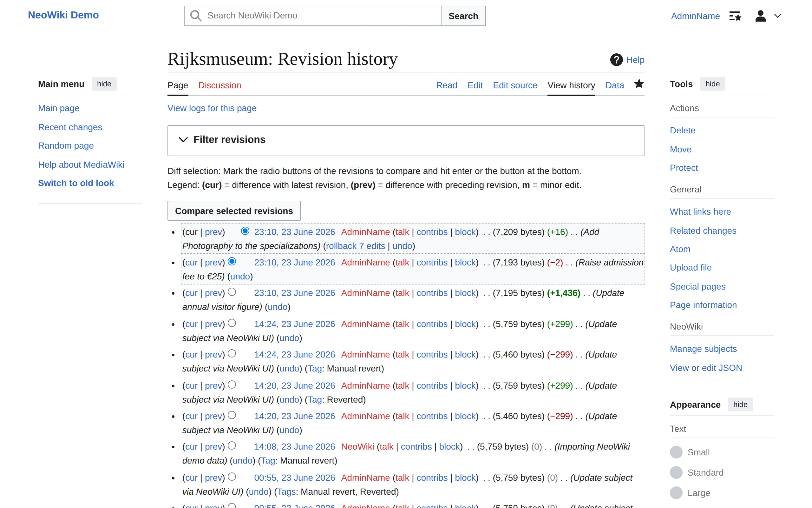Open the Edit source tab
This screenshot has width=812, height=508.
pos(515,85)
